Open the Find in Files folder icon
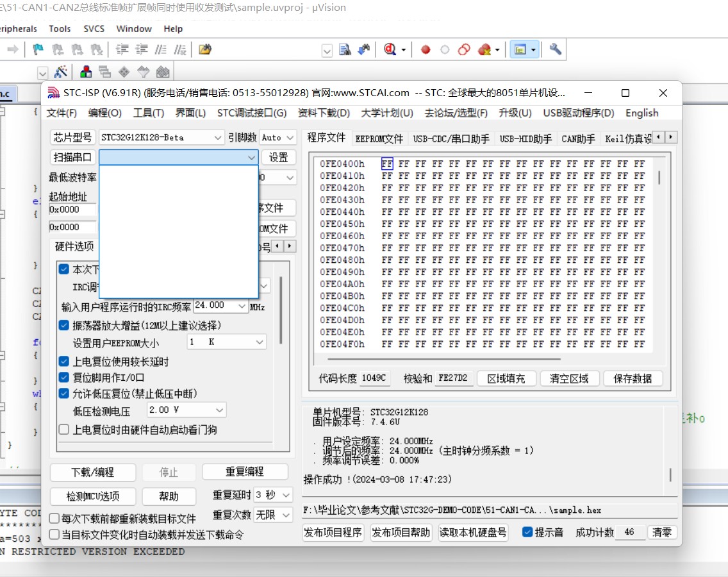This screenshot has width=728, height=577. tap(205, 49)
